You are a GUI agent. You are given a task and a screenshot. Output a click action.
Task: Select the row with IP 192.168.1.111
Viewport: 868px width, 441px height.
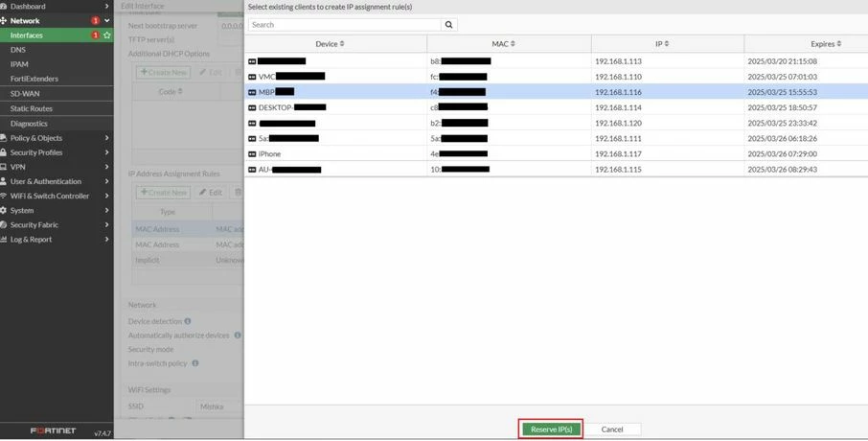[x=557, y=138]
